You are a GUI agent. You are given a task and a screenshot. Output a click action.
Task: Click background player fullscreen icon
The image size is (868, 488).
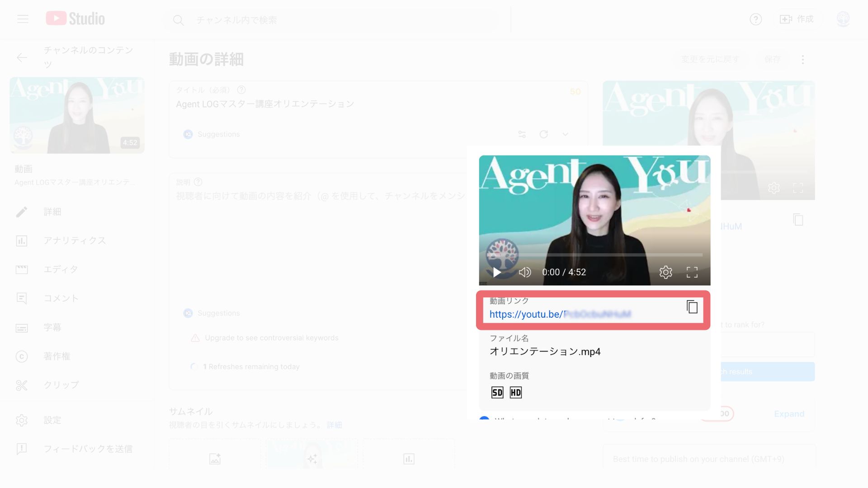[x=798, y=188]
